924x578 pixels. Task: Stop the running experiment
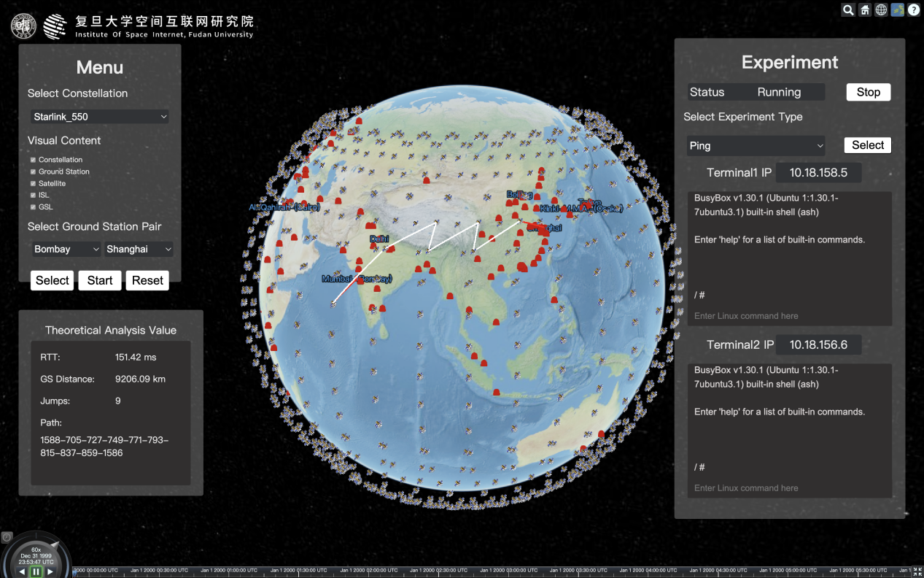tap(868, 93)
